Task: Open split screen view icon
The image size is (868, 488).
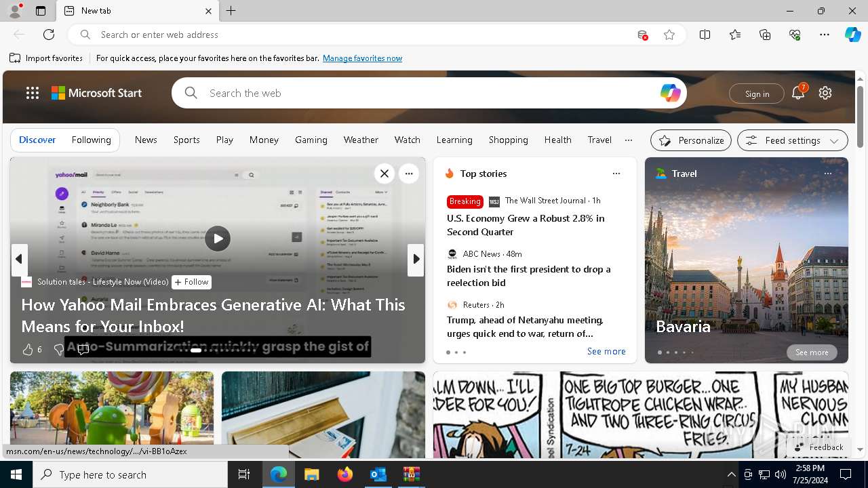Action: [705, 35]
